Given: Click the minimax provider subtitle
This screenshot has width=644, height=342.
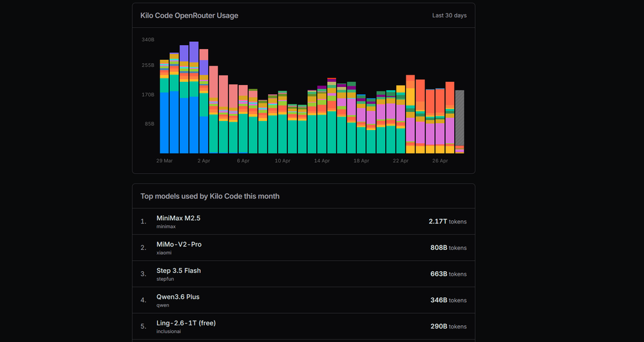Looking at the screenshot, I should (x=166, y=227).
